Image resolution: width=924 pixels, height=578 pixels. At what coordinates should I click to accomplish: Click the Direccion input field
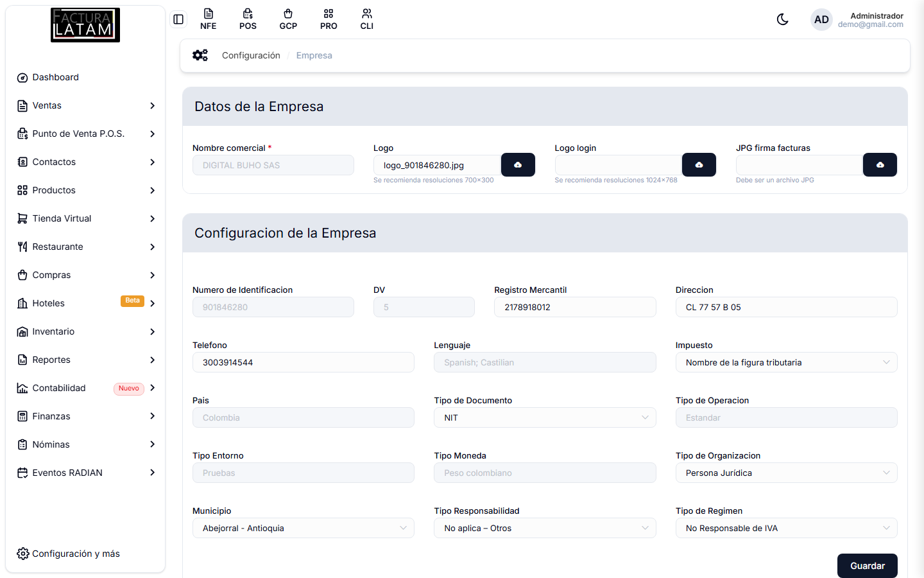[786, 307]
